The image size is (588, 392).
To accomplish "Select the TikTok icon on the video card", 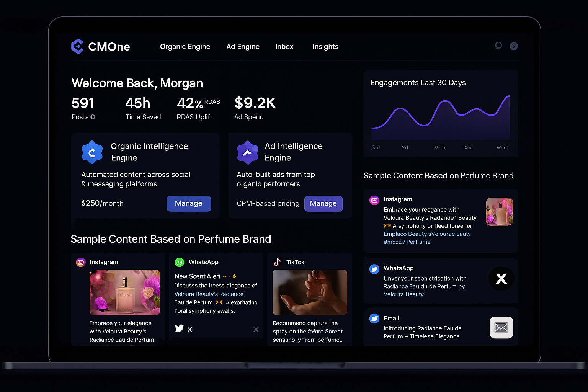I will pos(277,262).
